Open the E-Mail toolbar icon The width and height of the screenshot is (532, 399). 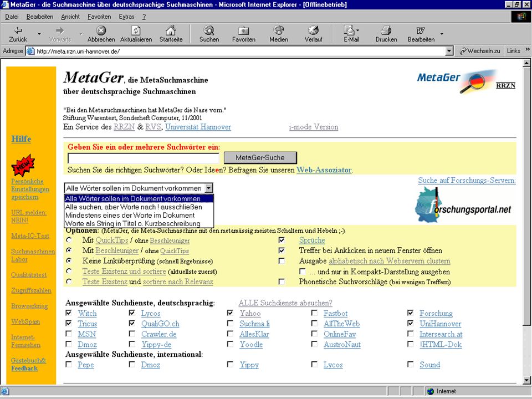pyautogui.click(x=349, y=30)
